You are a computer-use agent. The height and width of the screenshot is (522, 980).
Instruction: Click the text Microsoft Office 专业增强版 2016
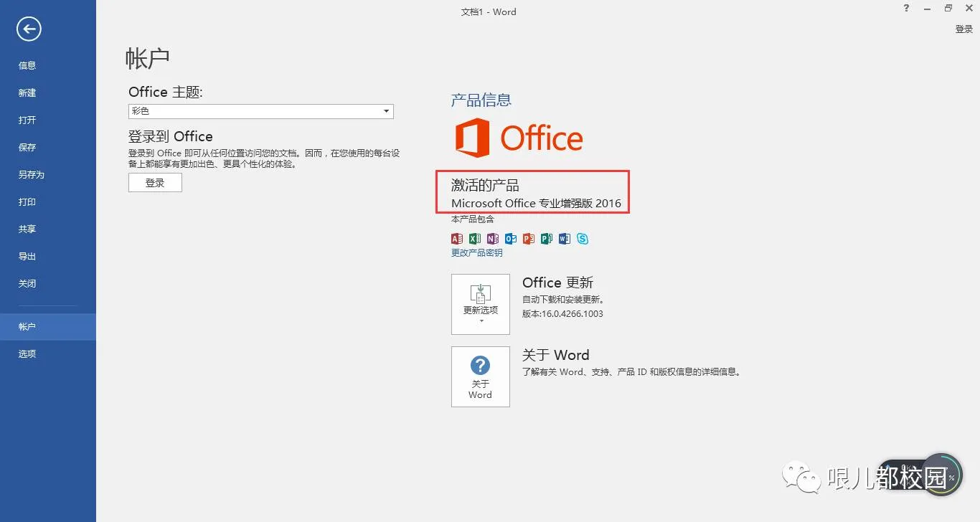point(536,203)
